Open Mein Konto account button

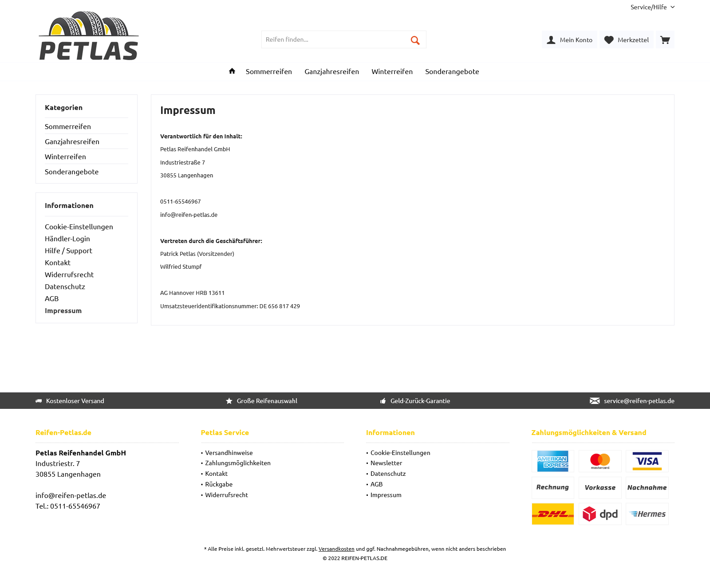point(569,40)
